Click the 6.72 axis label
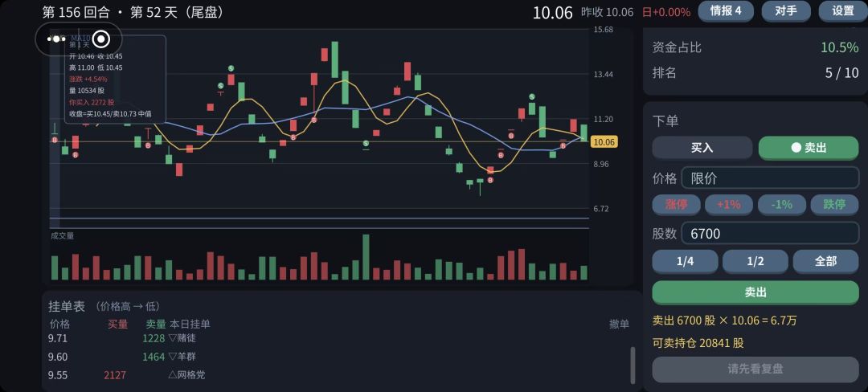The width and height of the screenshot is (868, 392). pos(603,208)
